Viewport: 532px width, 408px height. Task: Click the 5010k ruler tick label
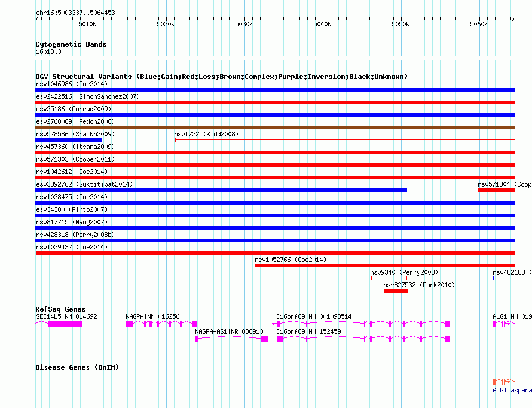[x=87, y=24]
